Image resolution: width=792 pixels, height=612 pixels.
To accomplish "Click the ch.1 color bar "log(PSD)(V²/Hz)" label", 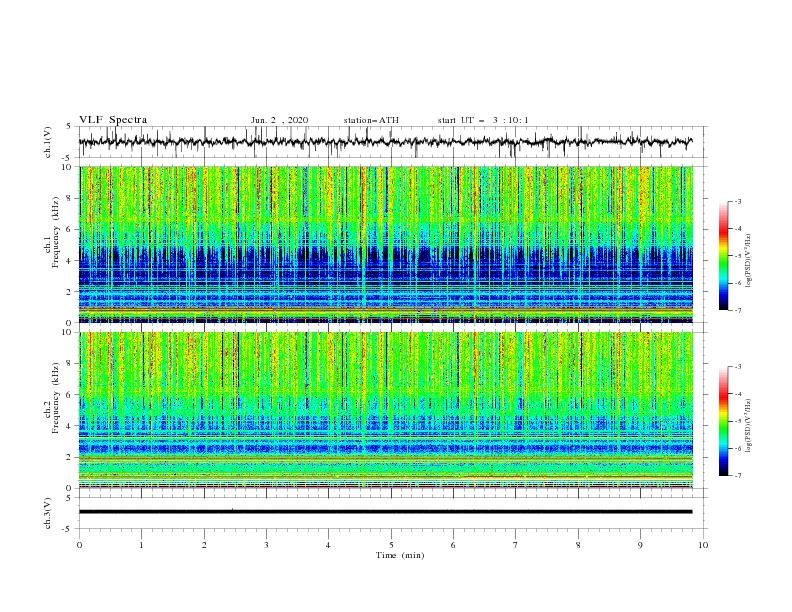I will point(748,261).
